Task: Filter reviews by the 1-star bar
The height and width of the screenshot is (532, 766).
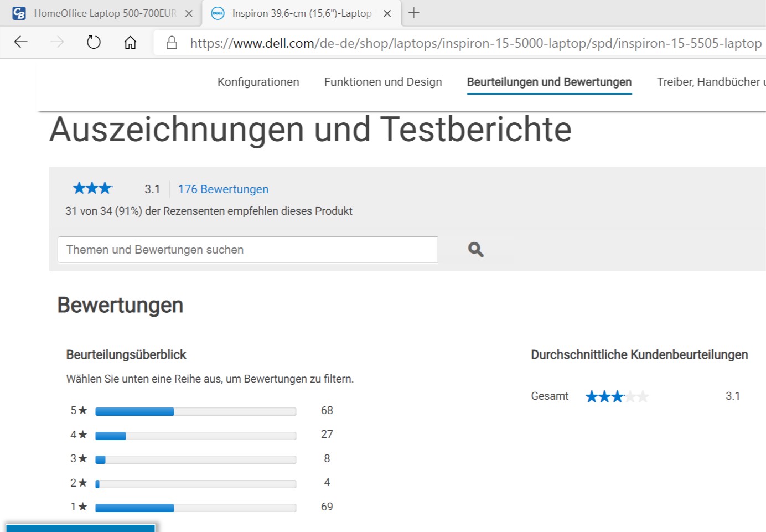Action: (x=195, y=508)
